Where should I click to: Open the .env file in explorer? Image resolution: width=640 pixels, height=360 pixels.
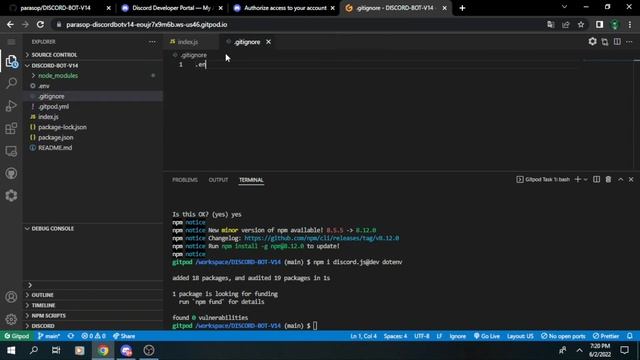coord(44,86)
